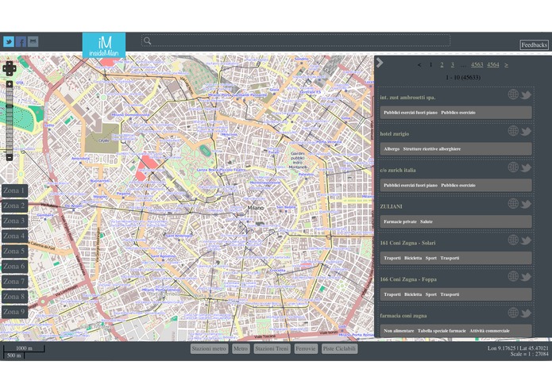Select Zona 3
This screenshot has width=552, height=392.
tap(14, 221)
